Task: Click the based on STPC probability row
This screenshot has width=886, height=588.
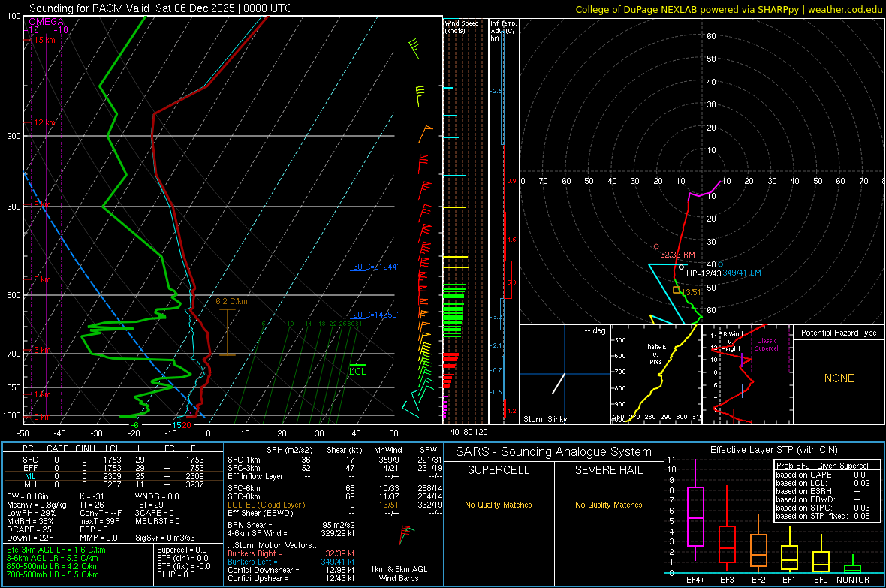Action: click(823, 508)
